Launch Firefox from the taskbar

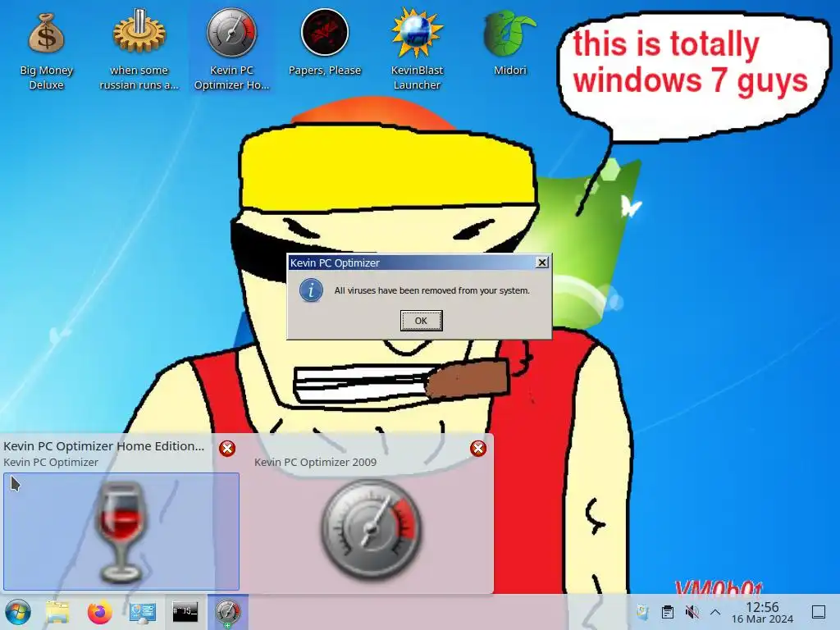[99, 612]
